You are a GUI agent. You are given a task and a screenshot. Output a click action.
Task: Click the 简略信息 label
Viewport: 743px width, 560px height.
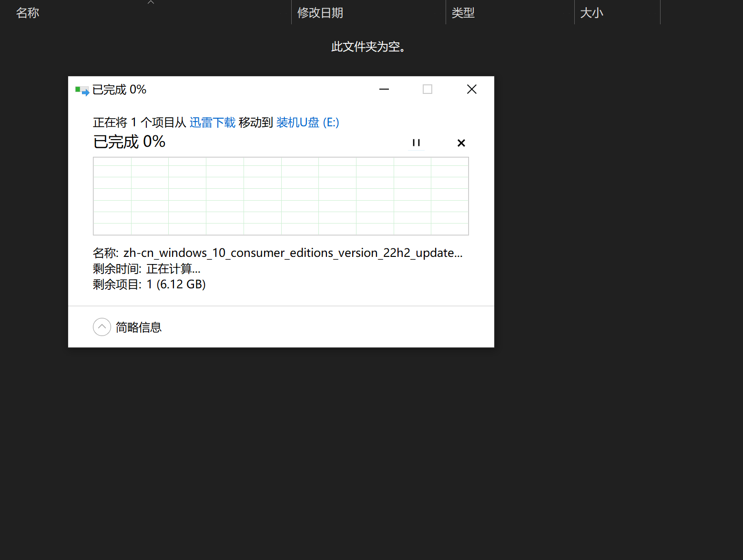click(139, 327)
